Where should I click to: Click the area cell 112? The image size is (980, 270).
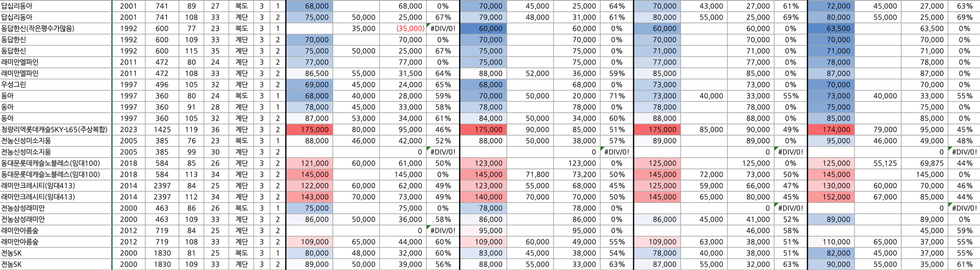(x=191, y=197)
